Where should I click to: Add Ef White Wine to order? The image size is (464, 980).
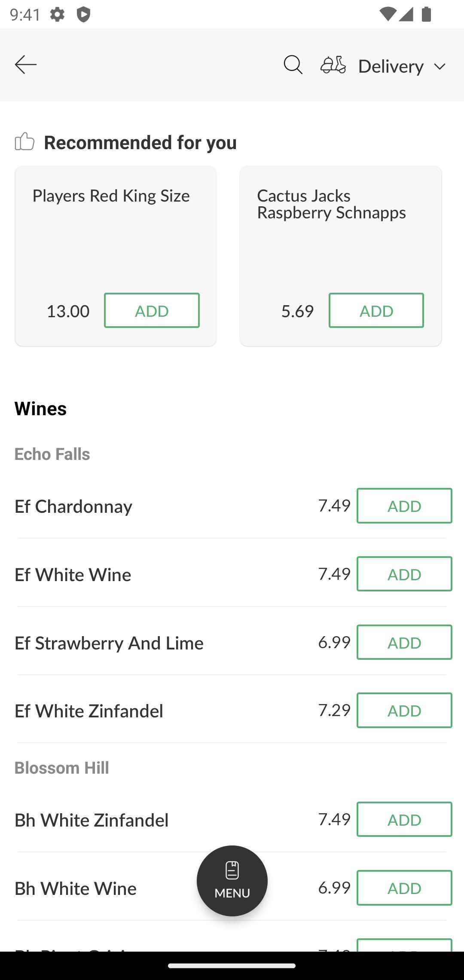pos(404,574)
